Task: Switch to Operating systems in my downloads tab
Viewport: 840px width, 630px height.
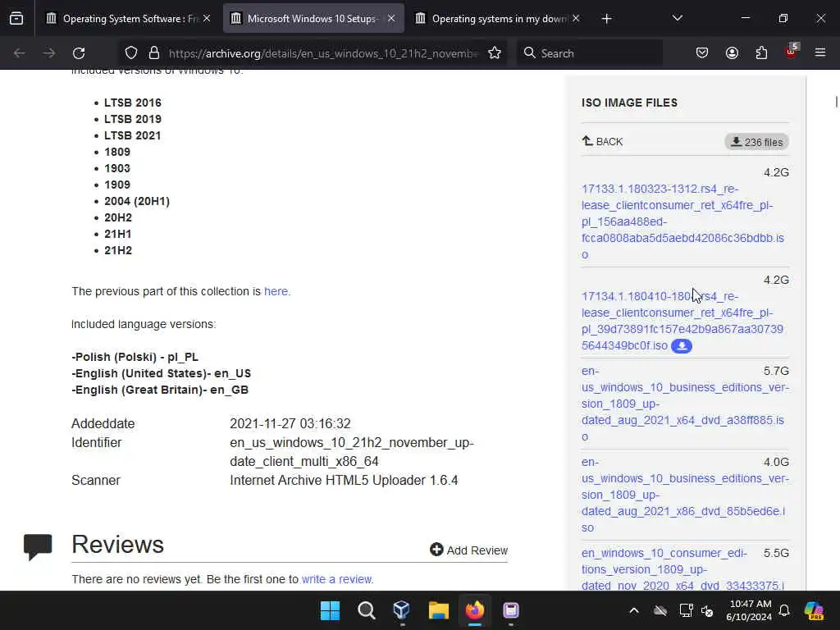Action: (498, 19)
